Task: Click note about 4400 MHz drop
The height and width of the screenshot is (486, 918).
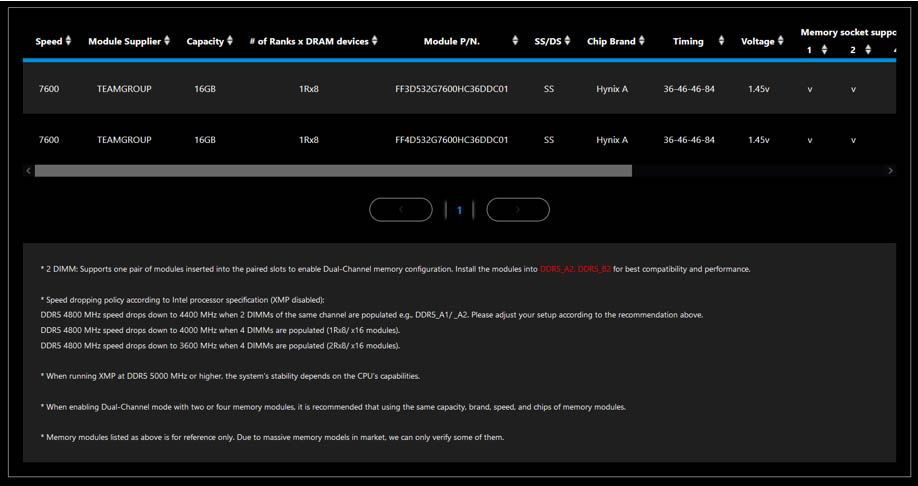Action: tap(372, 315)
